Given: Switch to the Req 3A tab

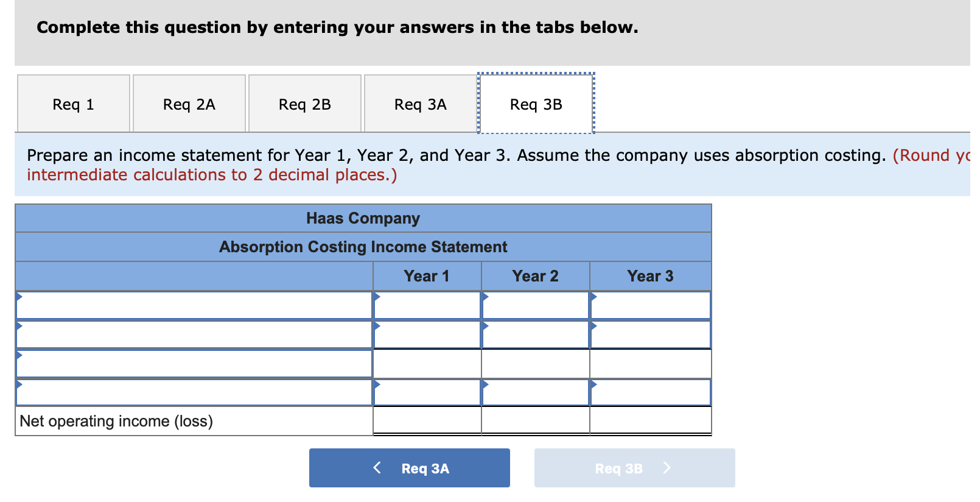Looking at the screenshot, I should pyautogui.click(x=420, y=104).
